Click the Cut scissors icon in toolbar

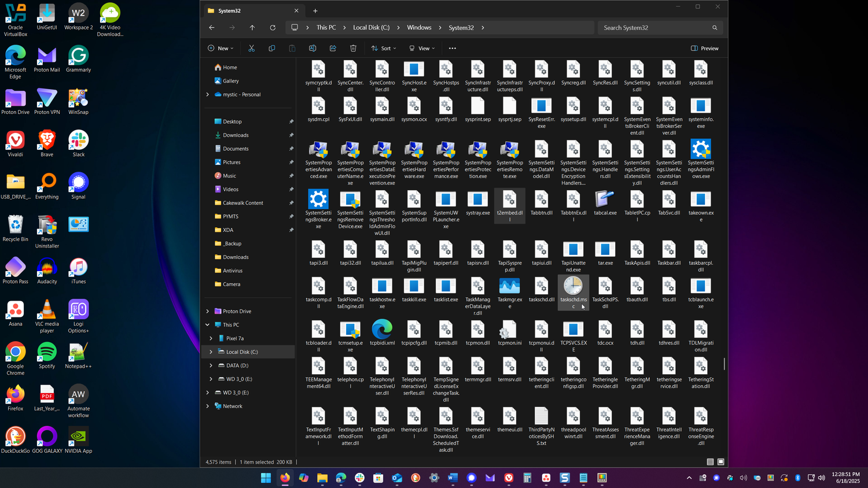(x=251, y=48)
